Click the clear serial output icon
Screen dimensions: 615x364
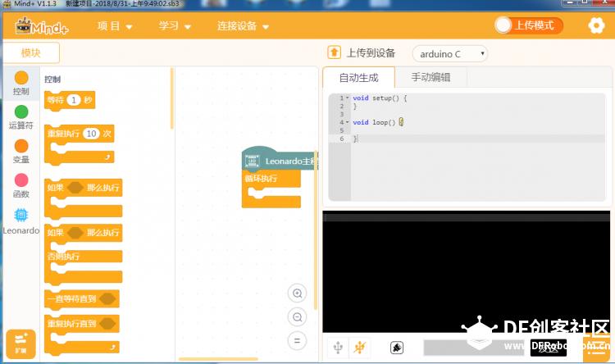[397, 348]
